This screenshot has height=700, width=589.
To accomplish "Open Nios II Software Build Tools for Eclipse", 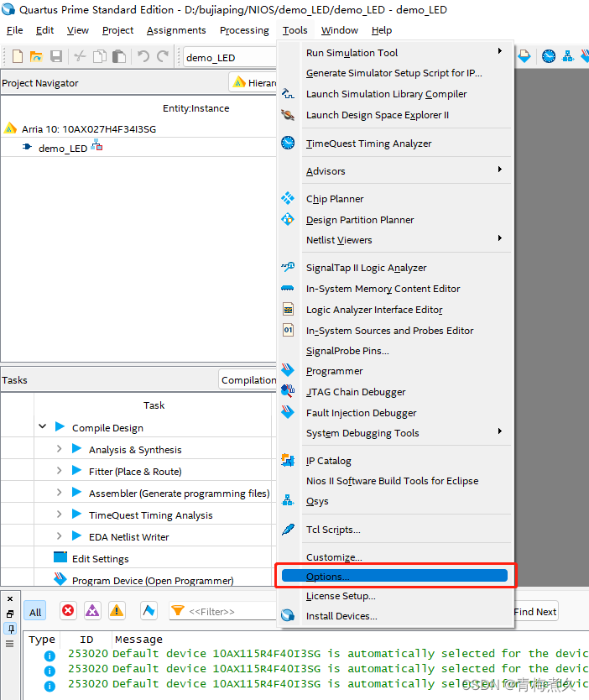I will coord(395,481).
